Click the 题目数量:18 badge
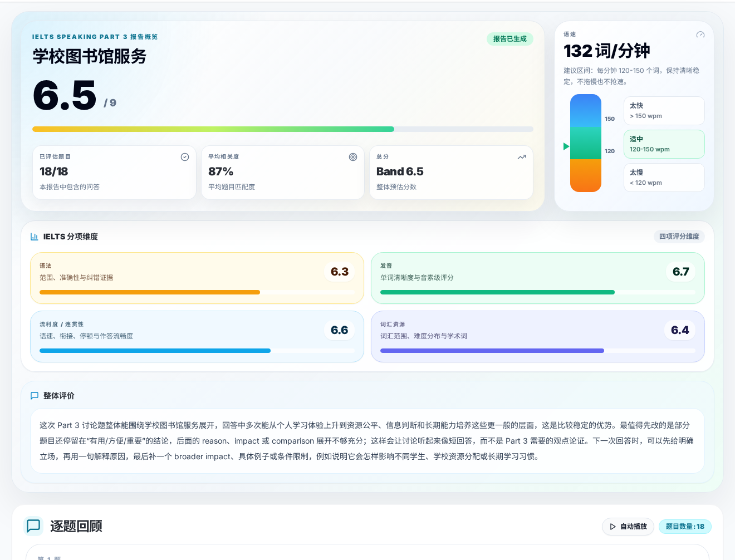The width and height of the screenshot is (735, 560). pos(685,527)
